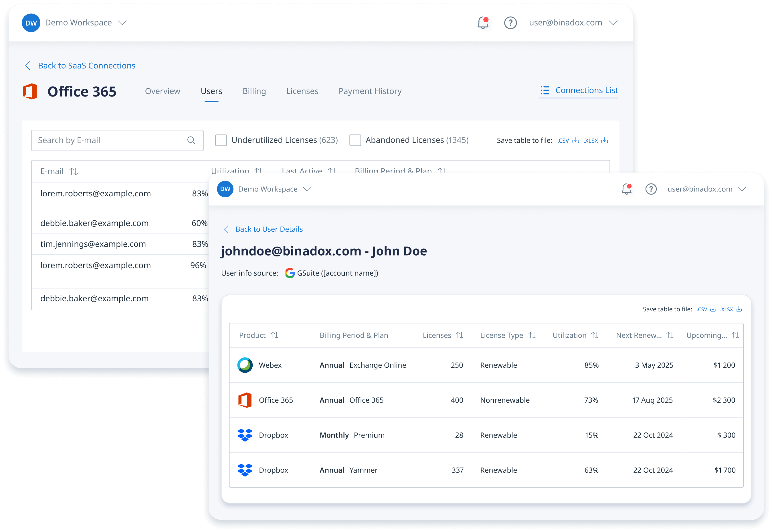Open notifications bell in the John Doe window
Screen dimensions: 772x532
626,189
